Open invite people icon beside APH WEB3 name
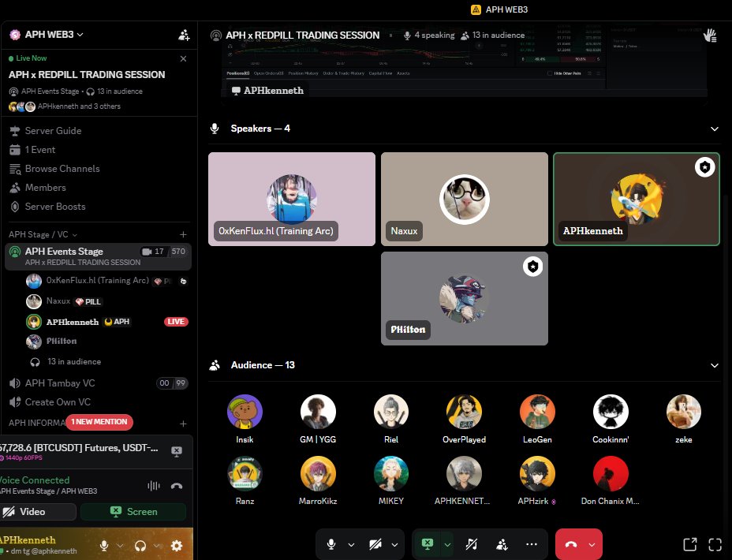732x560 pixels. (184, 35)
